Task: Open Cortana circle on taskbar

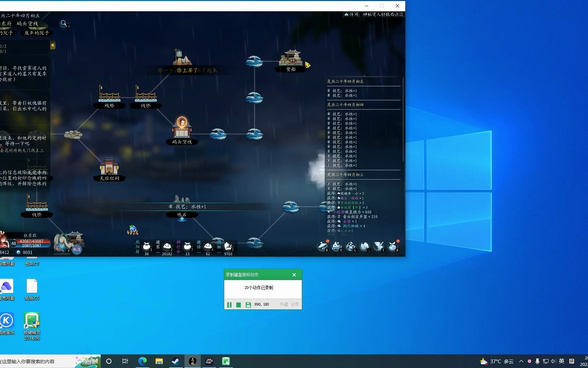Action: 109,361
